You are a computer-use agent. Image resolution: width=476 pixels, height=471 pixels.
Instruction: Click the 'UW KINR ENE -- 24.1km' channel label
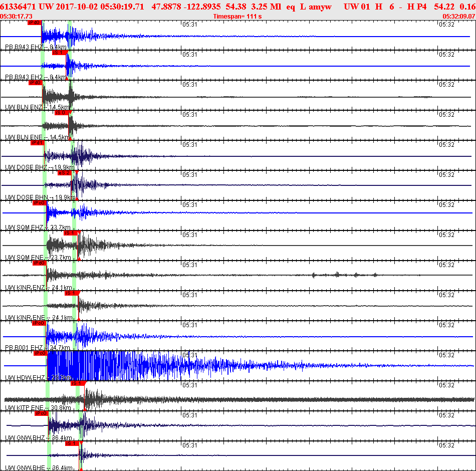pyautogui.click(x=39, y=318)
